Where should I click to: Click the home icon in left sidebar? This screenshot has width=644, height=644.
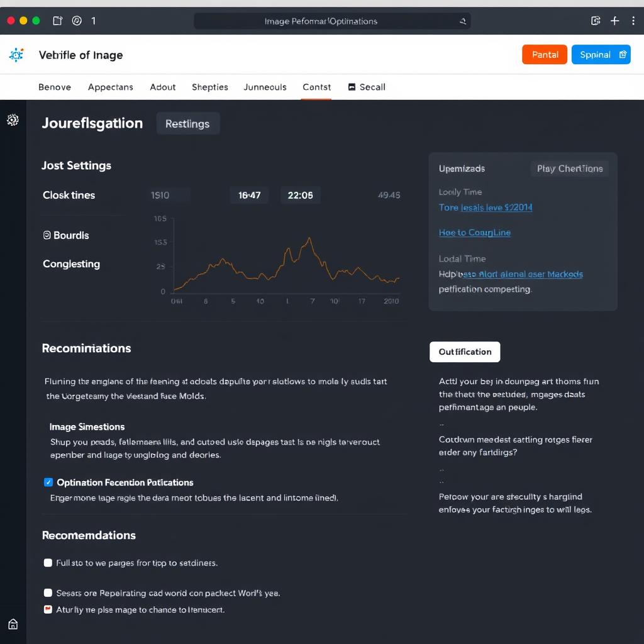[13, 625]
